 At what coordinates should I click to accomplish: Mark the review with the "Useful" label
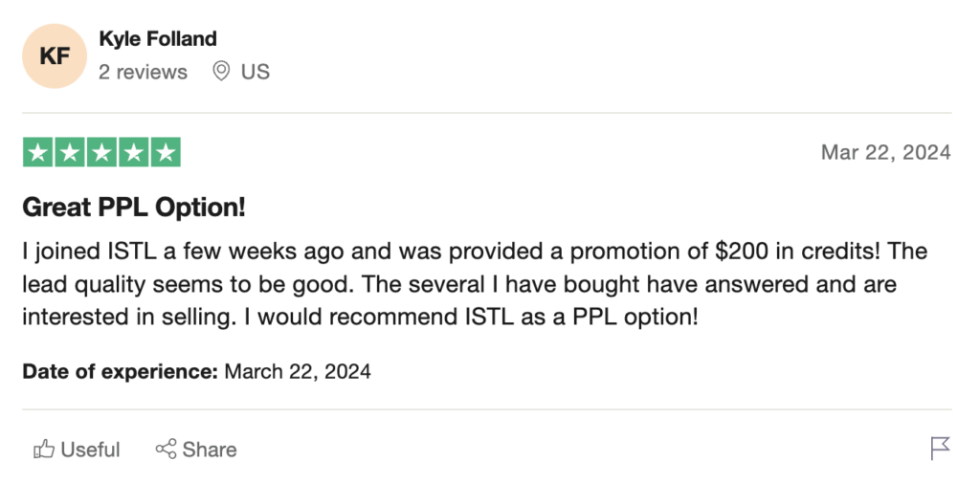(x=90, y=450)
